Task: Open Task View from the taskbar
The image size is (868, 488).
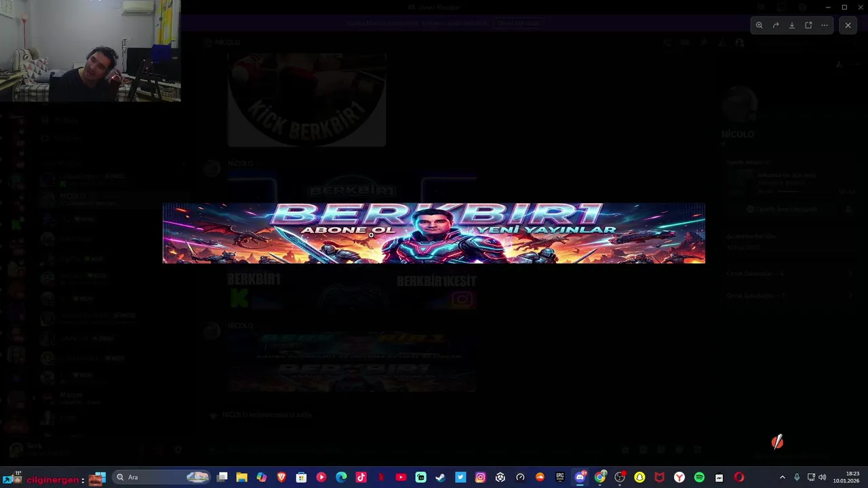Action: tap(222, 478)
